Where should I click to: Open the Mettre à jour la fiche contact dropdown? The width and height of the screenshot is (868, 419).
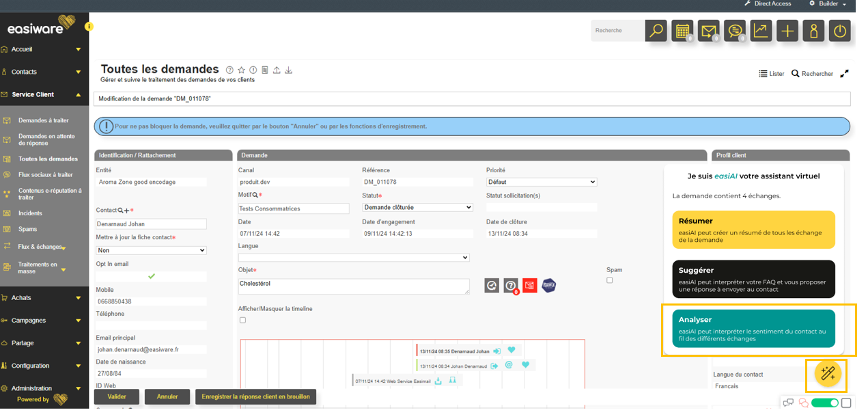coord(151,250)
